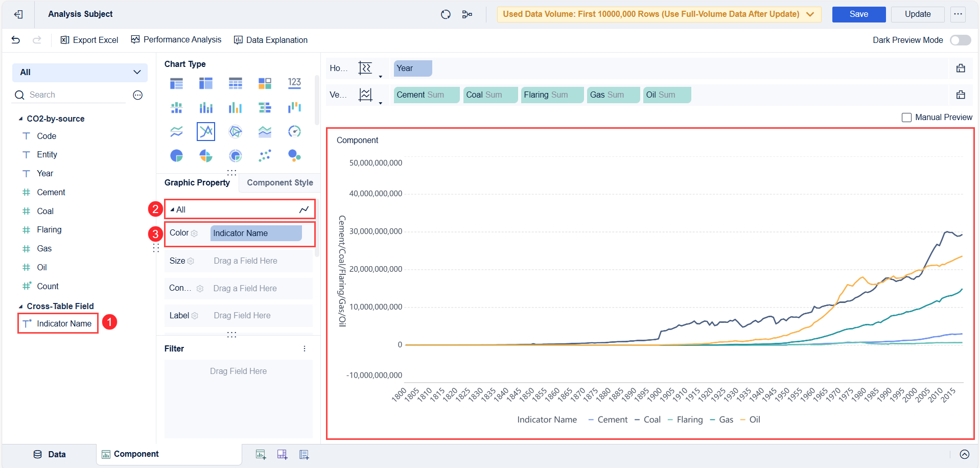Image resolution: width=980 pixels, height=468 pixels.
Task: Open the field list options icon beside Search
Action: (137, 95)
